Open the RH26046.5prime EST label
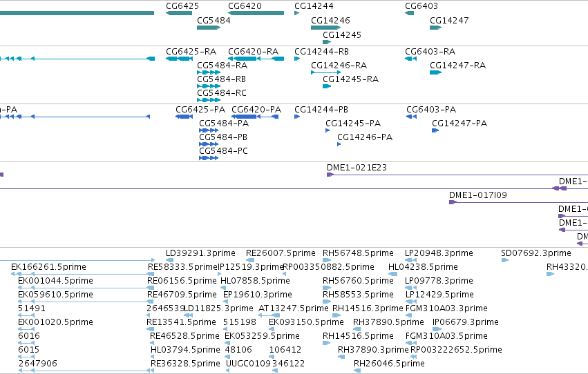588x374 pixels. pyautogui.click(x=389, y=364)
